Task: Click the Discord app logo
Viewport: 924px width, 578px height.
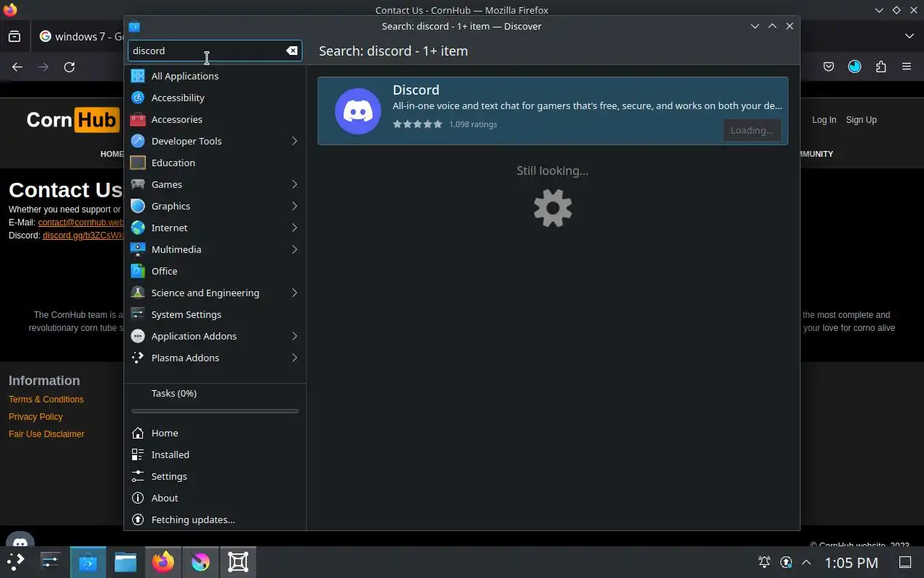Action: tap(358, 111)
